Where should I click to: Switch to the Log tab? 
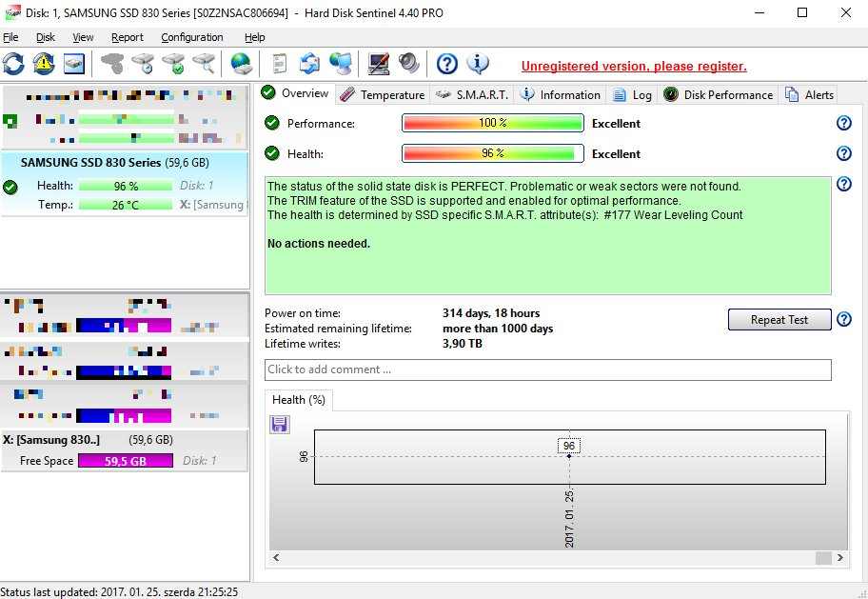632,94
